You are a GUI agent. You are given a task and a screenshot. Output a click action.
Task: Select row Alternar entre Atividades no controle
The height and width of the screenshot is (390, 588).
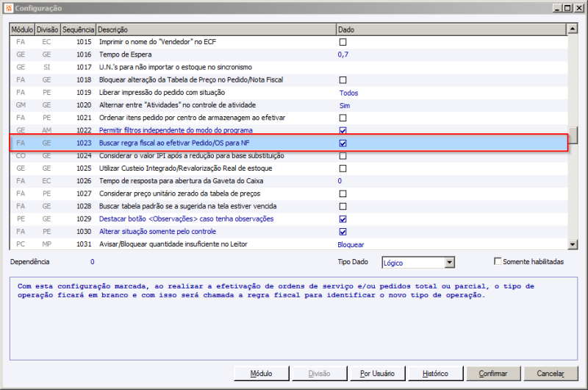288,105
